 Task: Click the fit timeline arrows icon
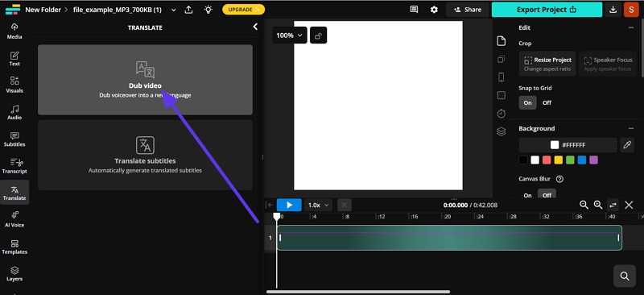point(613,205)
